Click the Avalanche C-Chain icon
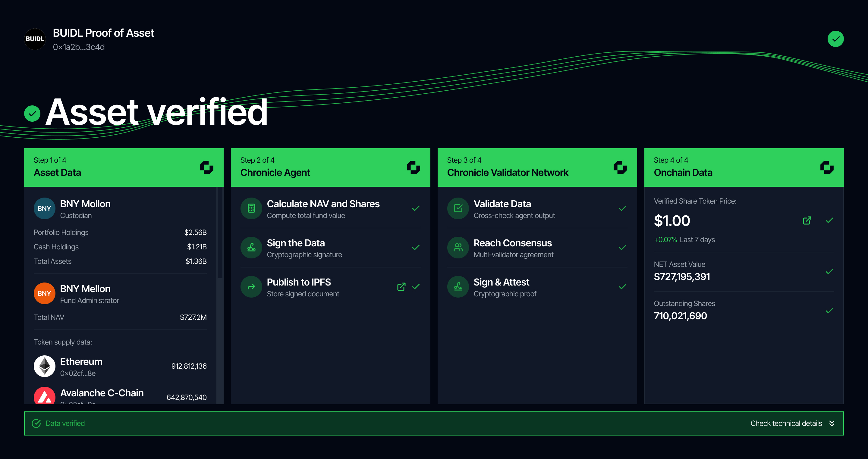Viewport: 868px width, 459px height. pyautogui.click(x=45, y=396)
